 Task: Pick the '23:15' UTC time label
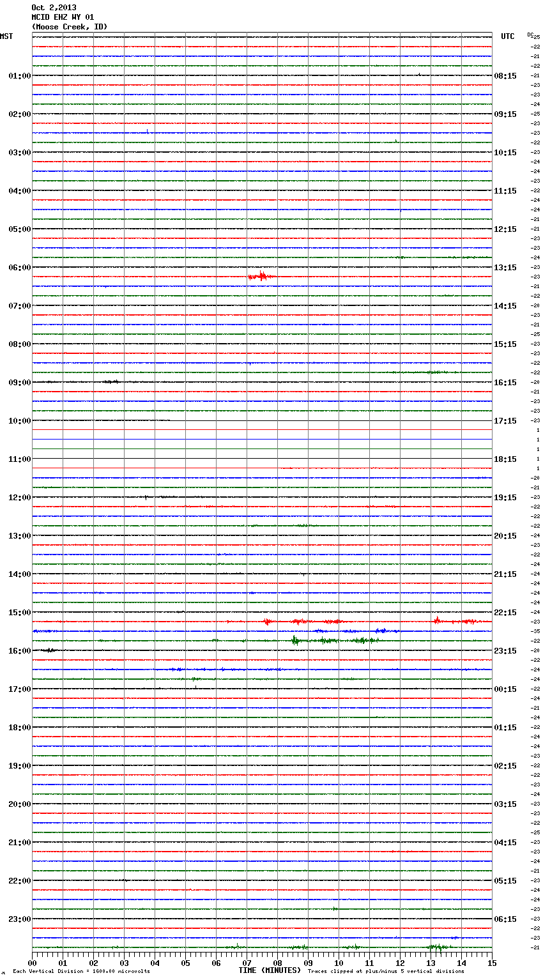pos(505,651)
